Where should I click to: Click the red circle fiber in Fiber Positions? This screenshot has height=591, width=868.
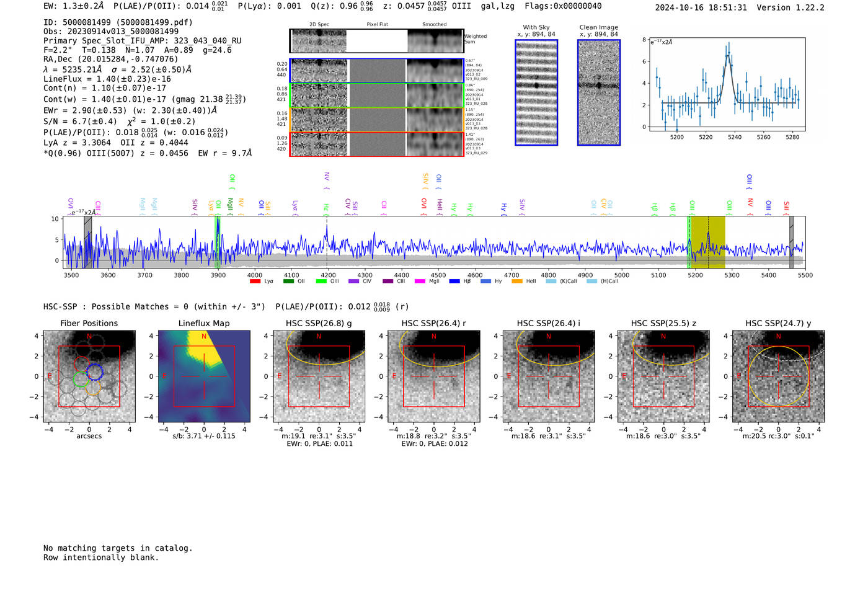click(82, 365)
